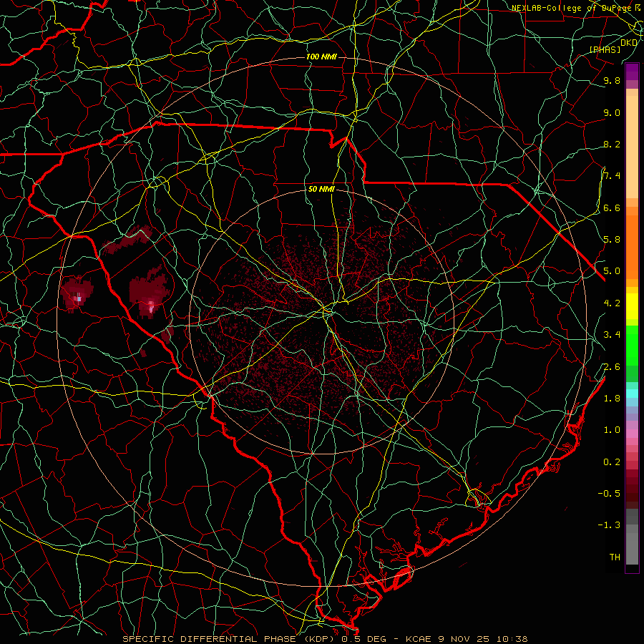Pick the yellow color band in legend
Screen dimensions: 644x644
[632, 306]
